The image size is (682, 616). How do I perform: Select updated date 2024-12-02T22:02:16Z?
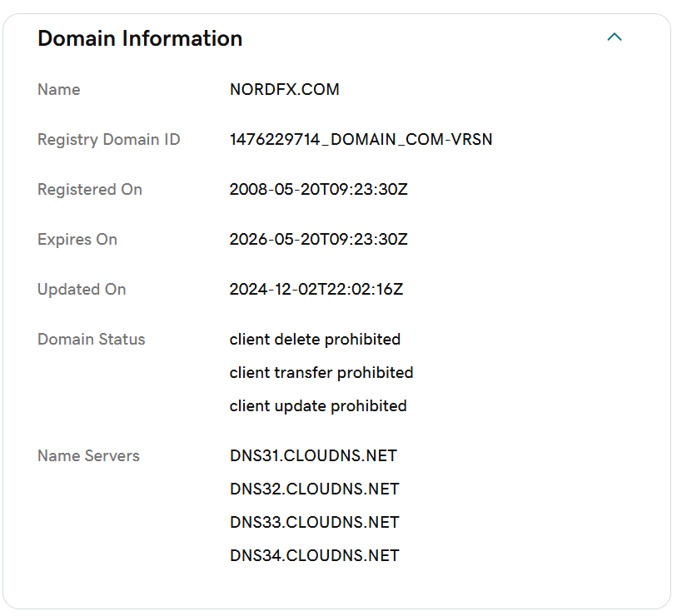316,290
